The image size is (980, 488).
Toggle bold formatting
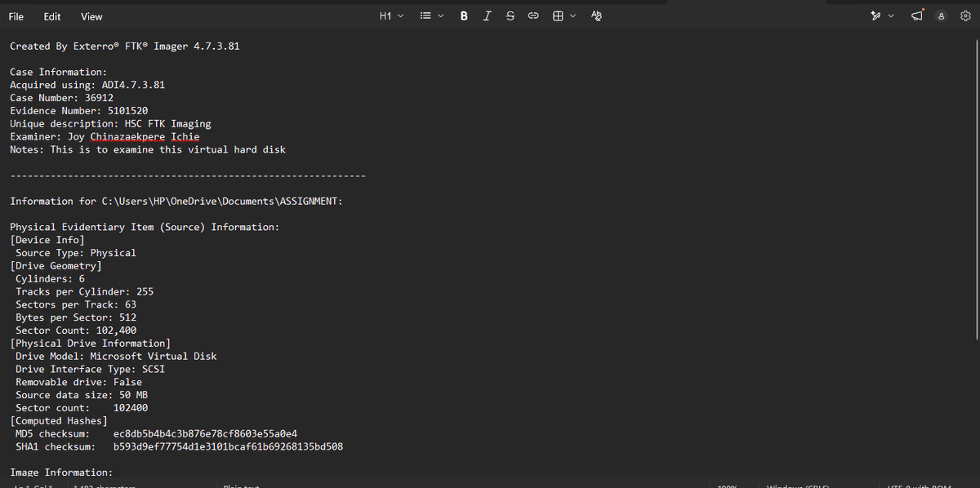(464, 16)
